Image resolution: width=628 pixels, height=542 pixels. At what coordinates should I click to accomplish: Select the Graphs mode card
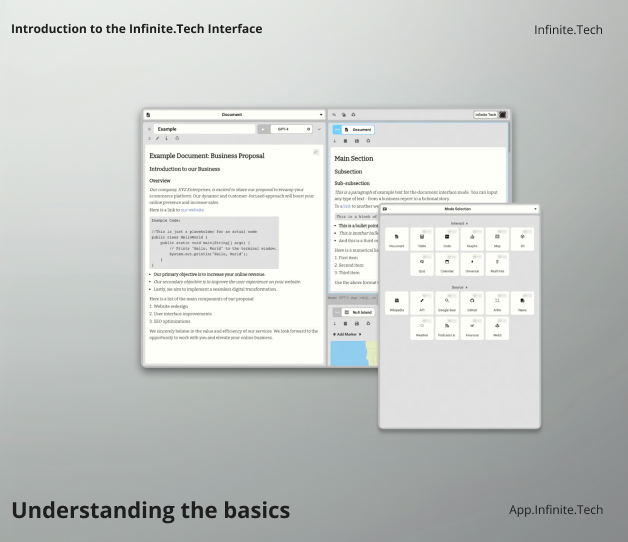pyautogui.click(x=472, y=239)
